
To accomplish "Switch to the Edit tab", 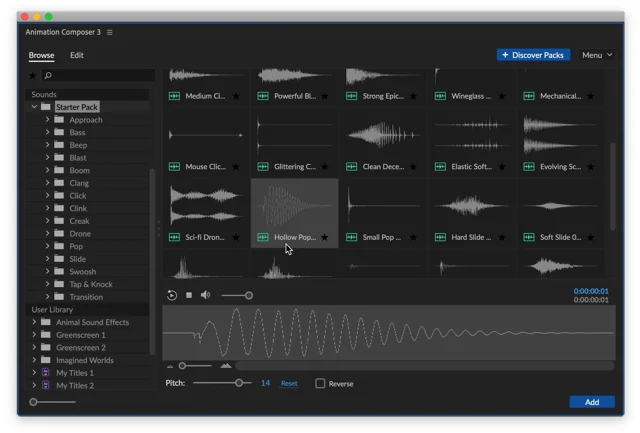I will pos(77,55).
